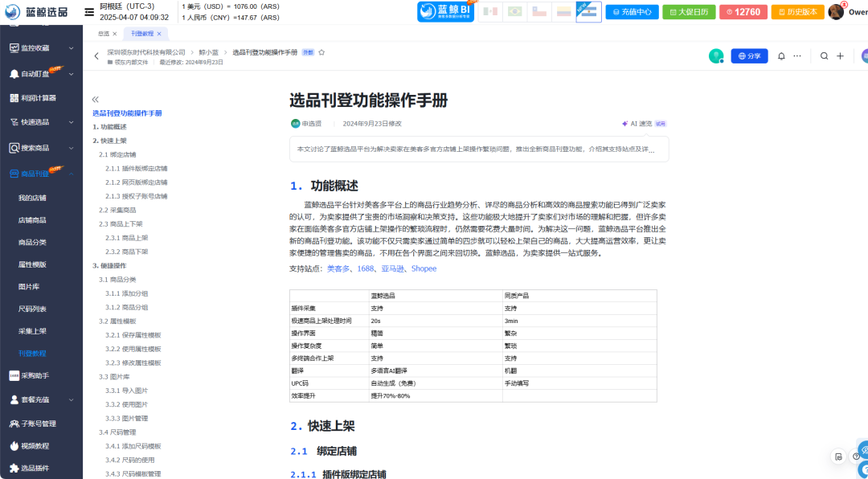Follow the 1688 link

(x=366, y=268)
